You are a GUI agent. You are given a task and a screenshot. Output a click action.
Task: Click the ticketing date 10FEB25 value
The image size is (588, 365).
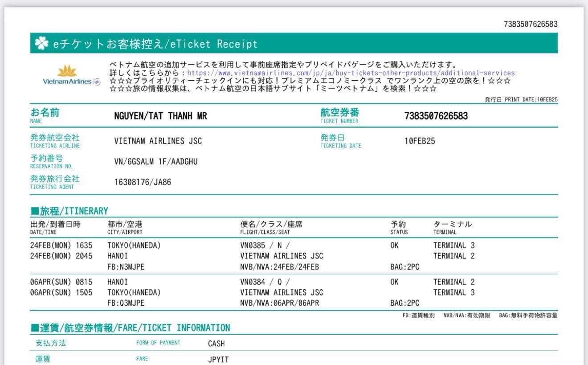pyautogui.click(x=420, y=141)
